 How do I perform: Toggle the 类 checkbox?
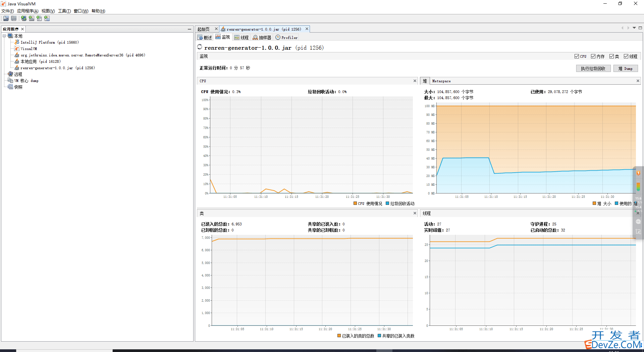611,56
